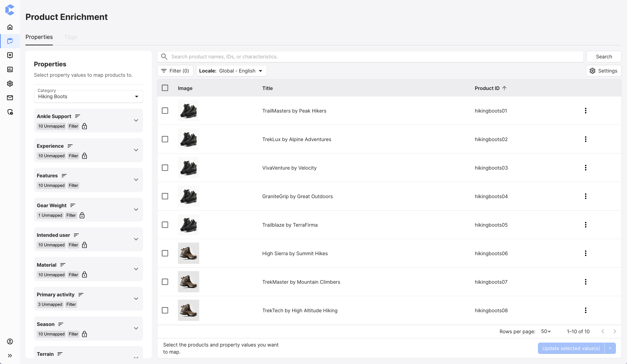627x364 pixels.
Task: Open the Locale Global - English menu
Action: pyautogui.click(x=231, y=71)
